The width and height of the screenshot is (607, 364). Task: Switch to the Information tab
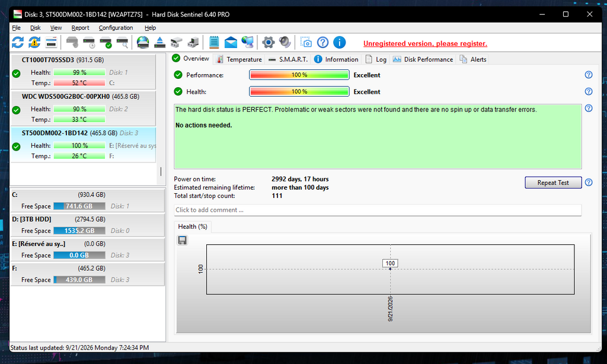click(337, 59)
